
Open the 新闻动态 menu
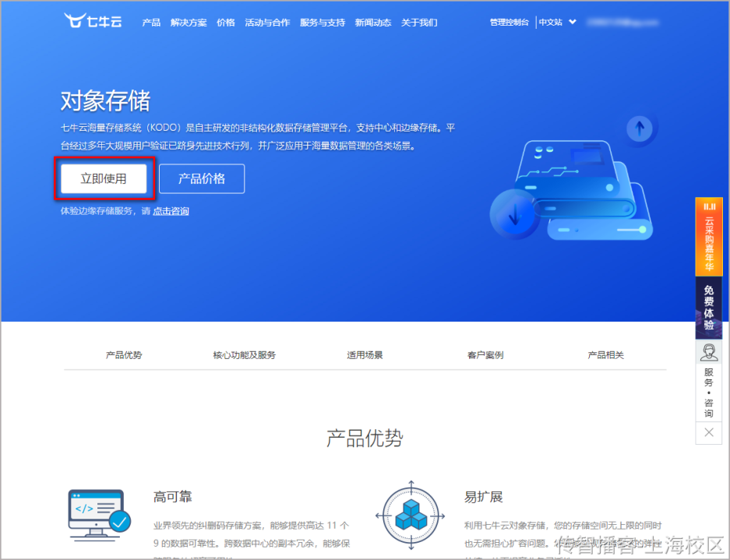(373, 23)
